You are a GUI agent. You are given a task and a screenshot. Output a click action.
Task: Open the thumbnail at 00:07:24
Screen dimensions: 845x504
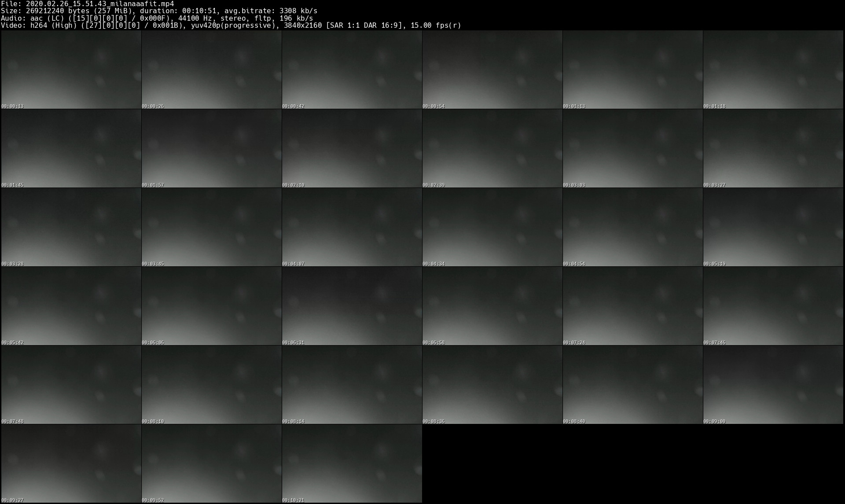click(x=632, y=306)
